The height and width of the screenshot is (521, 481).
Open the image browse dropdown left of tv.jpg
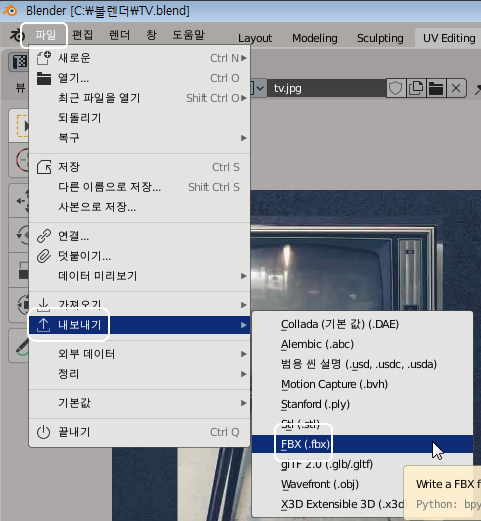click(x=258, y=88)
